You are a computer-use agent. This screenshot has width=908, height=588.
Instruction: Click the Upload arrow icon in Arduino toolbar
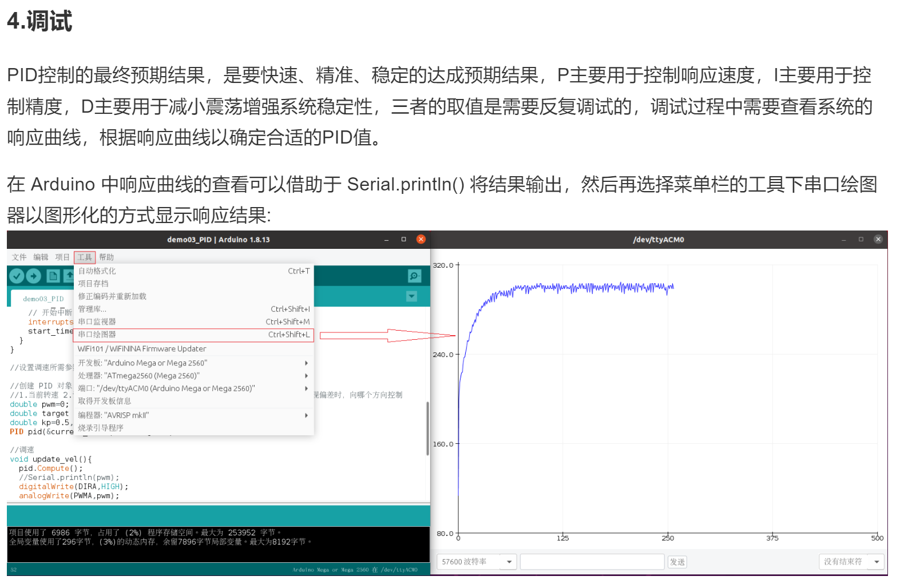click(x=34, y=276)
